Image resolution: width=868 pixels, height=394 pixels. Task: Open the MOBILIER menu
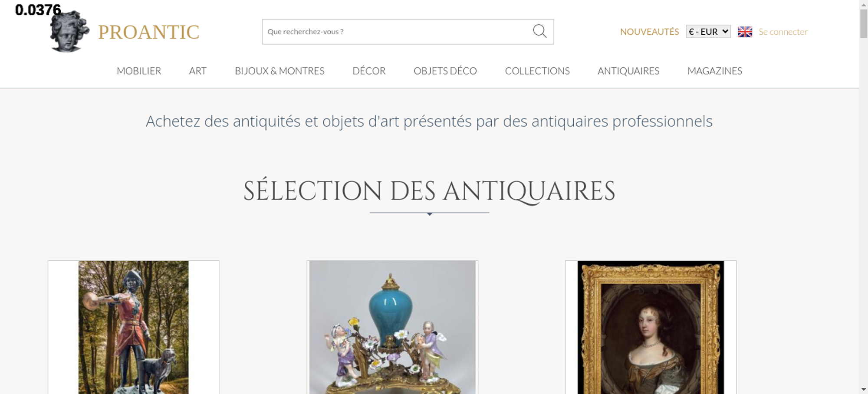[139, 71]
